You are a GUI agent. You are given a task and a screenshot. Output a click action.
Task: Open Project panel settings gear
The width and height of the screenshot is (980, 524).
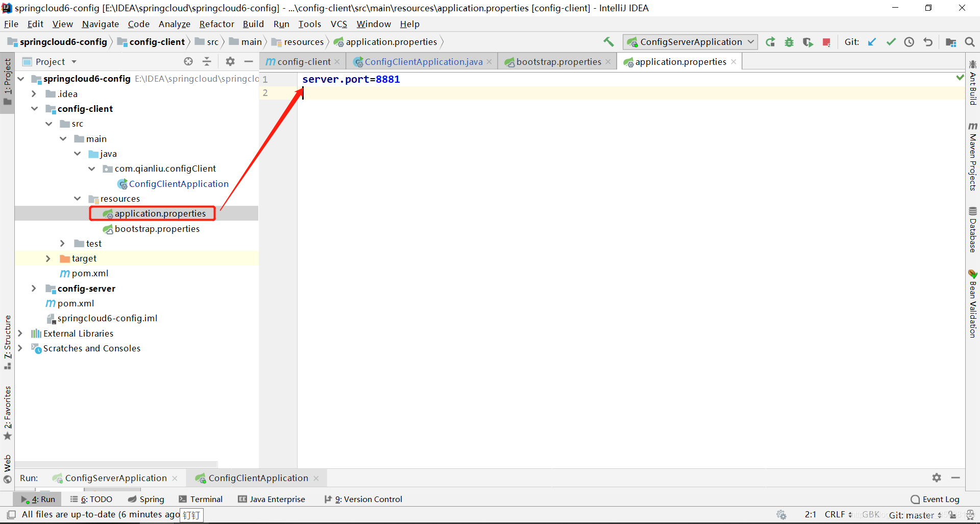(230, 61)
